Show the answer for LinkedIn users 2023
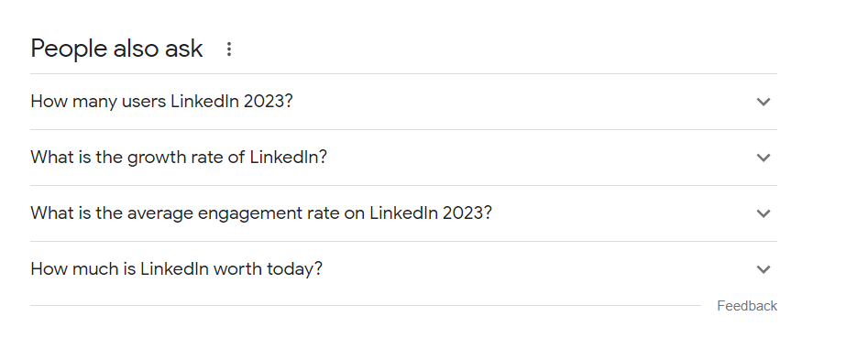This screenshot has width=868, height=338. pos(403,102)
